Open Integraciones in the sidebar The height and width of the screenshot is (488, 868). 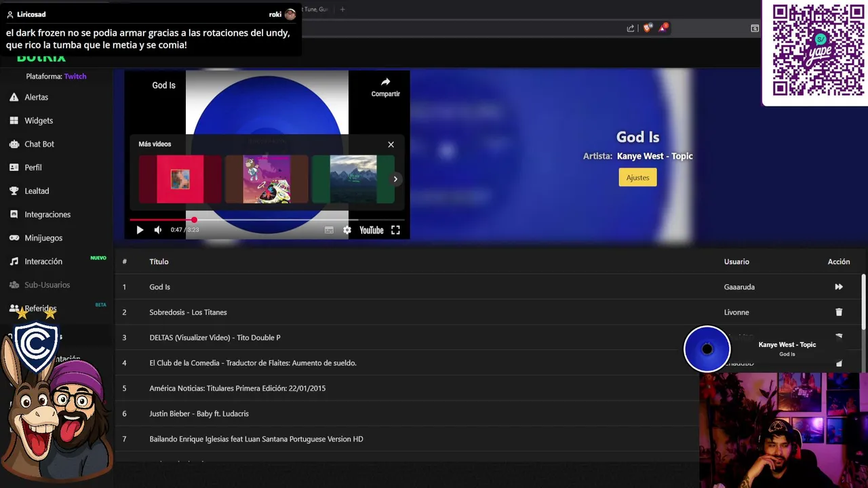click(x=47, y=214)
